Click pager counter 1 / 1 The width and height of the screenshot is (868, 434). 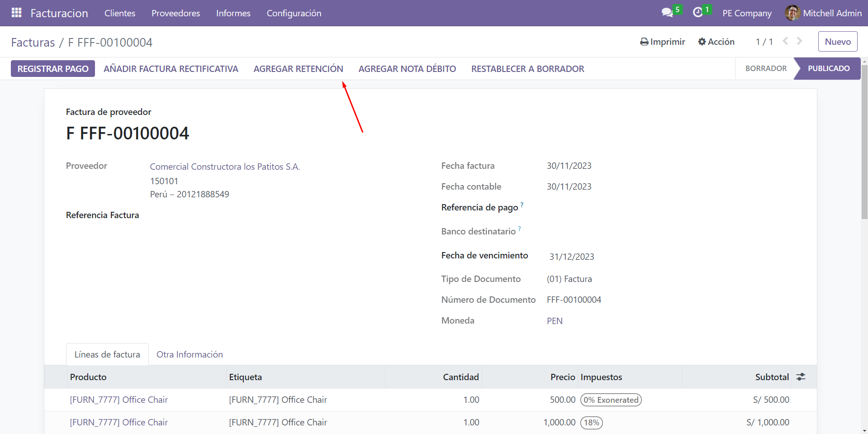point(764,42)
